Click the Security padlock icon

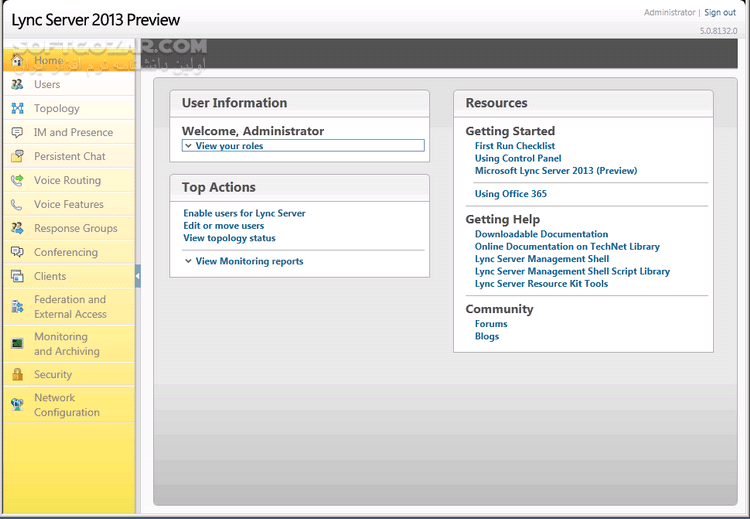[x=17, y=375]
